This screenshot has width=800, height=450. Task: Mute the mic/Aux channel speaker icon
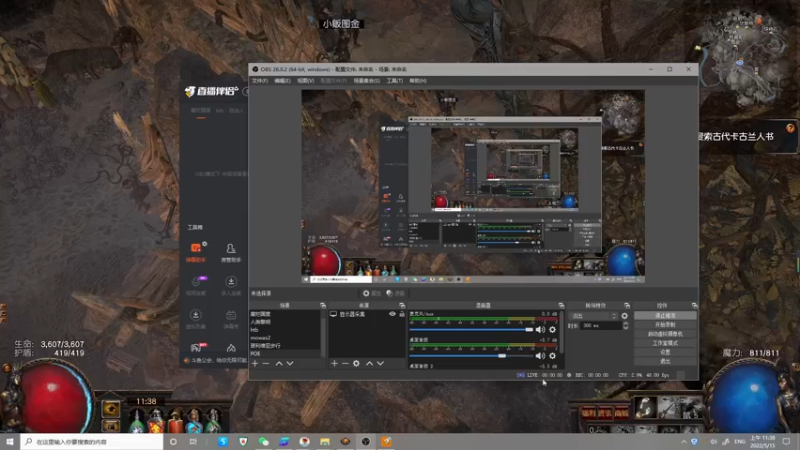click(540, 330)
